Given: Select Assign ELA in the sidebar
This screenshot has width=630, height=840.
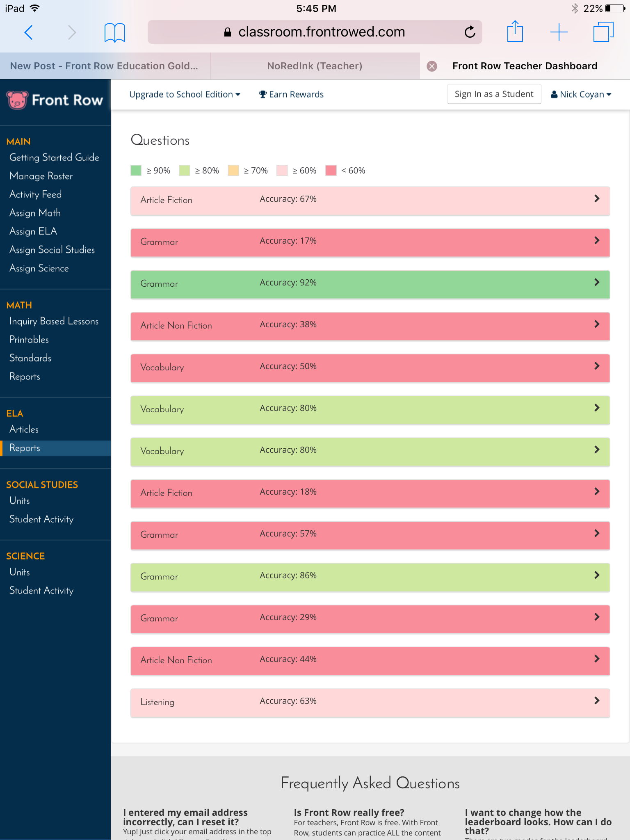Looking at the screenshot, I should click(x=33, y=231).
